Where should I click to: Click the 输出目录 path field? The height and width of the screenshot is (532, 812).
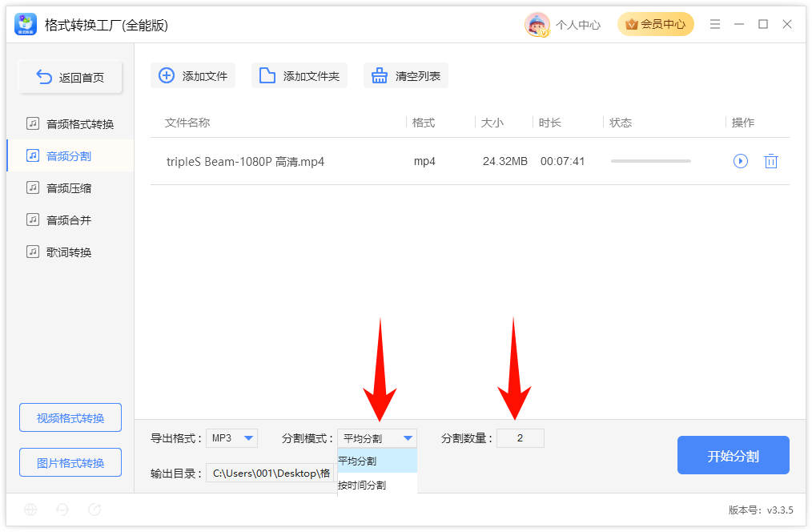pyautogui.click(x=271, y=473)
